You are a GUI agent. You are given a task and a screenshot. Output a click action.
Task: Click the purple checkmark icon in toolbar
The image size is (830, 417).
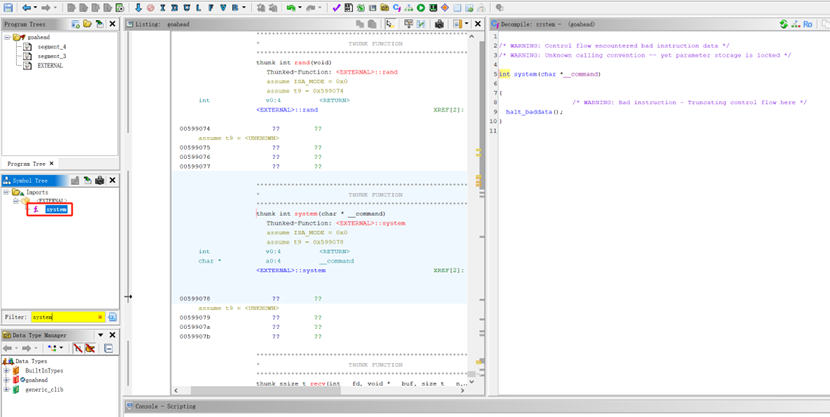(x=336, y=8)
